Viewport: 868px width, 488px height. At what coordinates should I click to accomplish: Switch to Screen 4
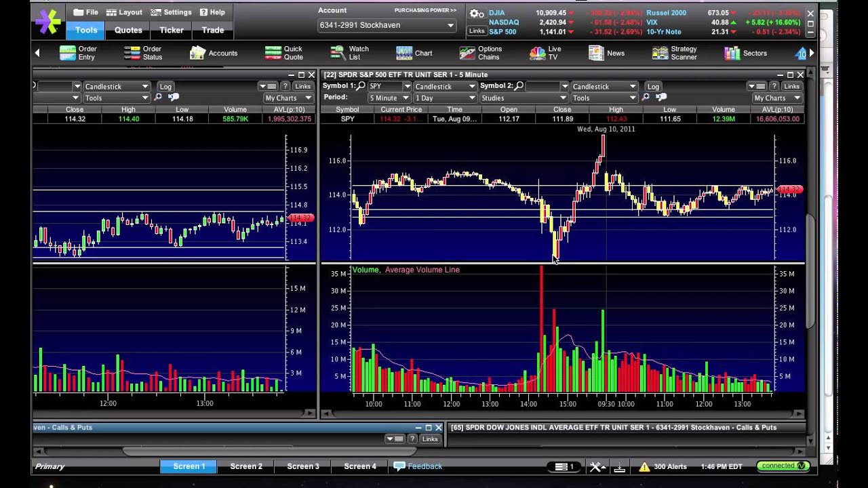click(360, 466)
